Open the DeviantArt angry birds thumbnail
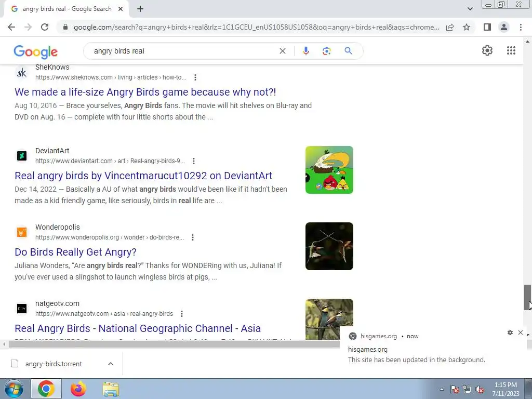Viewport: 532px width, 399px height. pos(329,170)
